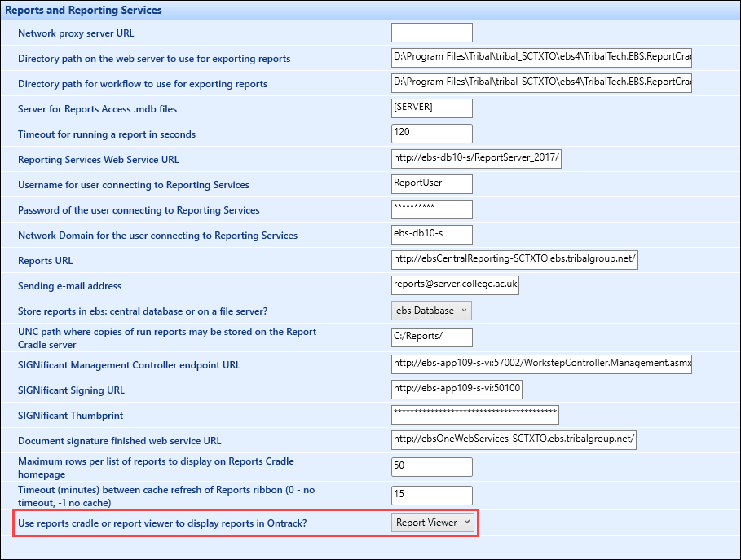Select the cache refresh timeout field showing 15
Viewport: 741px width, 560px height.
(431, 495)
